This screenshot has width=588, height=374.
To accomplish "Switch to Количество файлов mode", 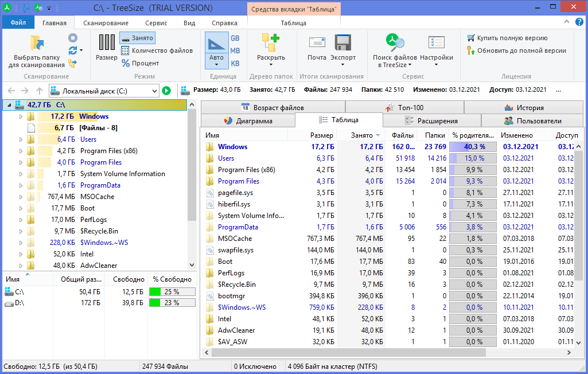I will click(157, 50).
